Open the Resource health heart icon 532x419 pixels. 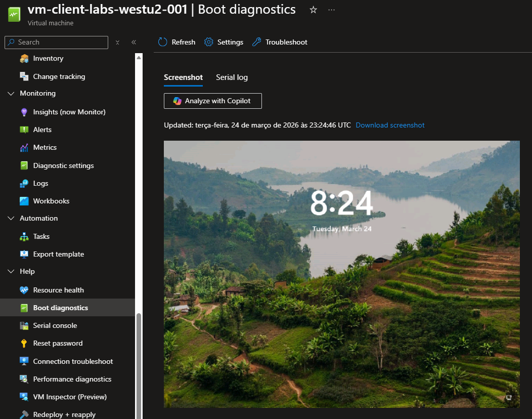(x=24, y=290)
